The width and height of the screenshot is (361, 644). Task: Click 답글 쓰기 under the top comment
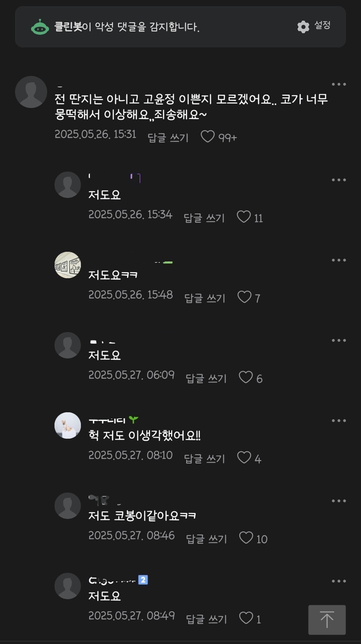point(168,137)
